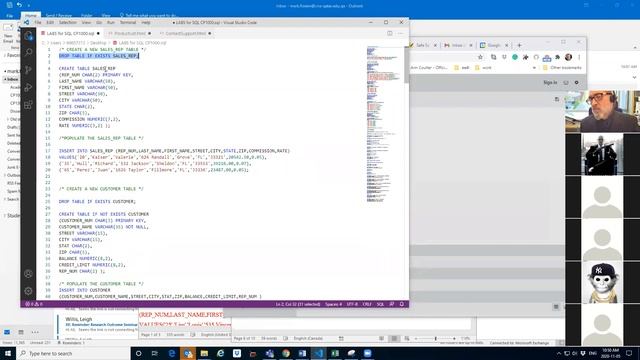
Task: Open Run menu in VS Code
Action: click(x=111, y=22)
